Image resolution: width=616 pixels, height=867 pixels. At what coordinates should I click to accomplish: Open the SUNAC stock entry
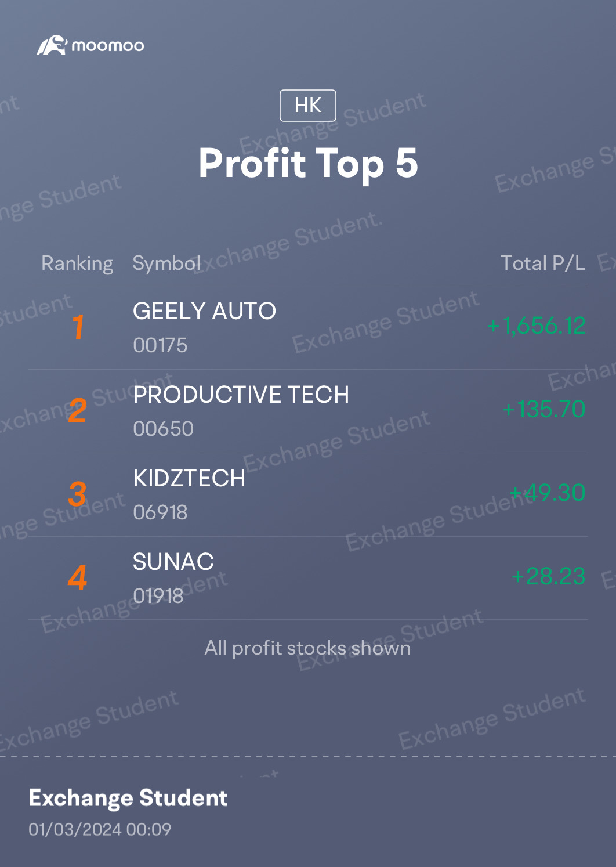[x=308, y=578]
